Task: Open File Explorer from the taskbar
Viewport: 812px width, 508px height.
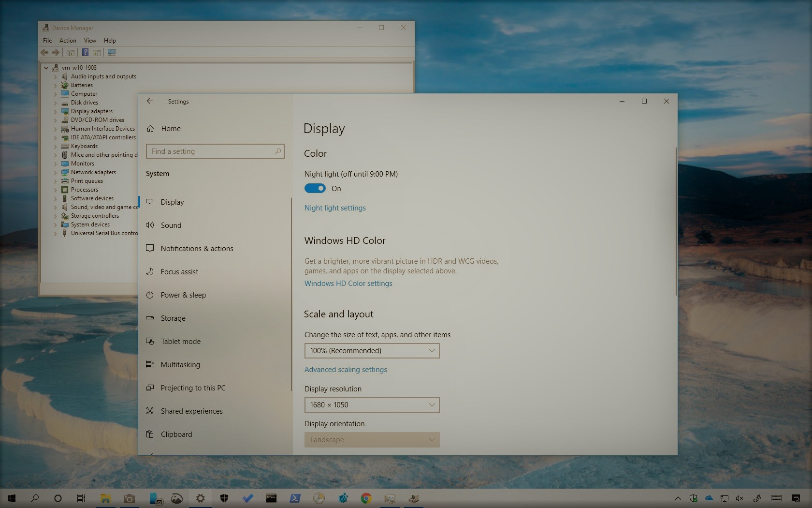Action: coord(105,498)
